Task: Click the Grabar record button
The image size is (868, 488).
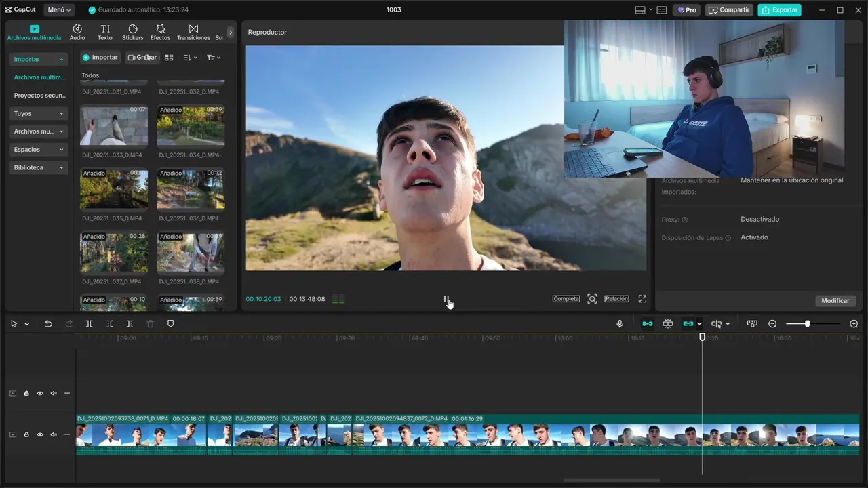Action: (x=142, y=58)
